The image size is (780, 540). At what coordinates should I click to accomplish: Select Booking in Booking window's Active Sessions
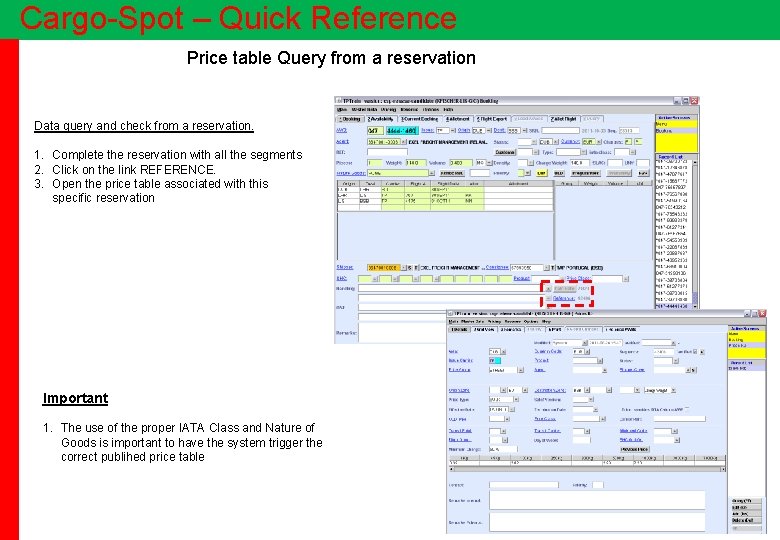coord(677,131)
